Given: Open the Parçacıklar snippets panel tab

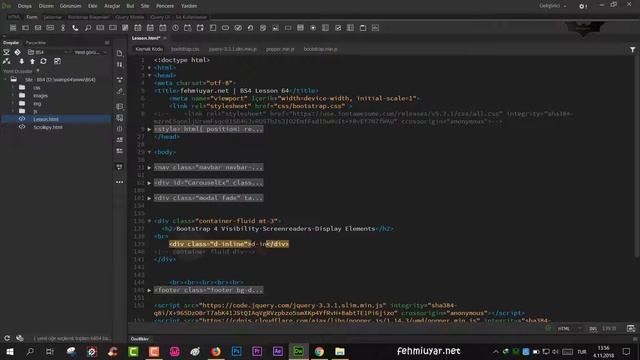Looking at the screenshot, I should (x=36, y=42).
